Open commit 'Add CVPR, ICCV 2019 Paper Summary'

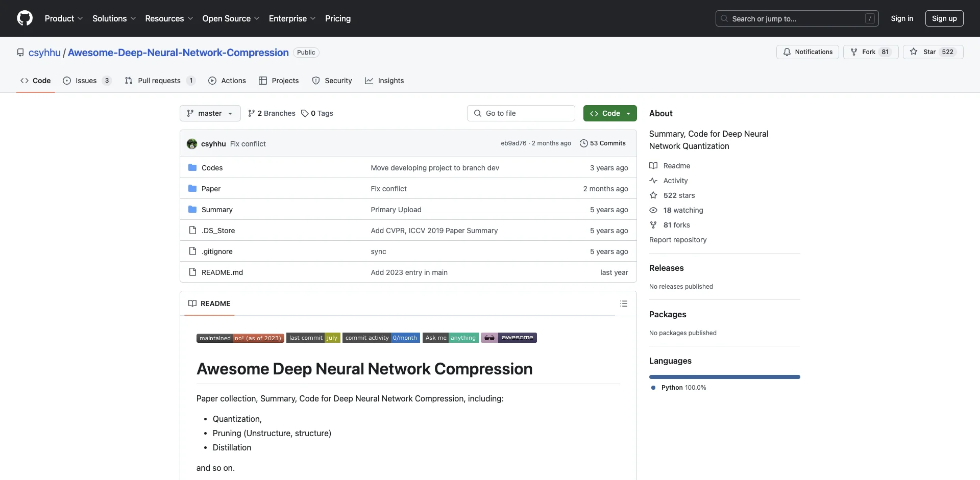[434, 231]
